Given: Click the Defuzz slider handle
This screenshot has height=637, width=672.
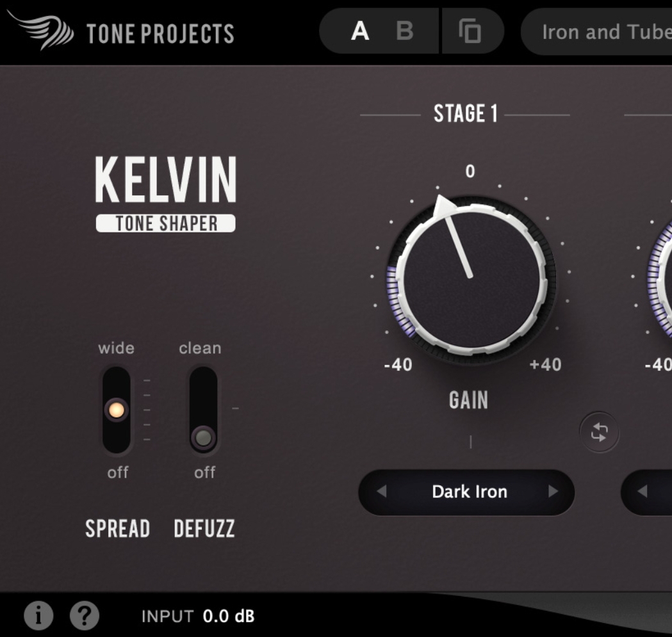Looking at the screenshot, I should pos(203,438).
